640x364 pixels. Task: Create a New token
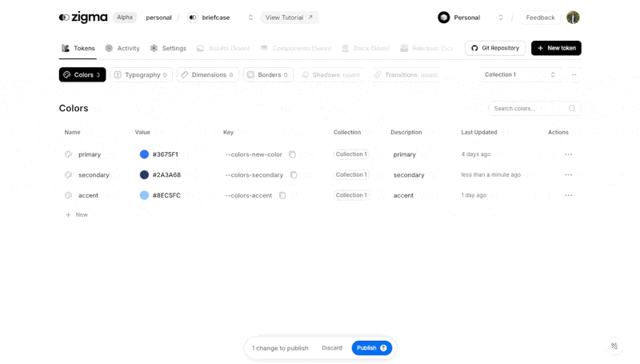point(556,48)
